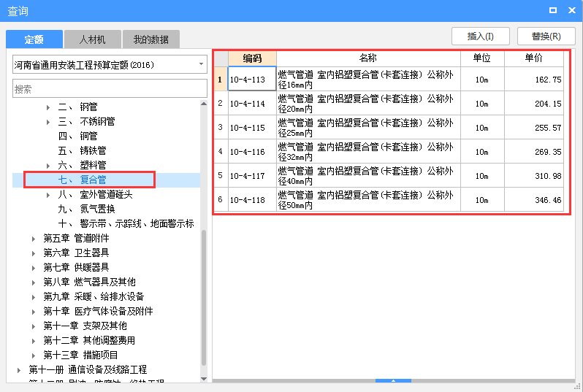Click the name cell with 公称外径50mm内
The width and height of the screenshot is (583, 392).
368,199
